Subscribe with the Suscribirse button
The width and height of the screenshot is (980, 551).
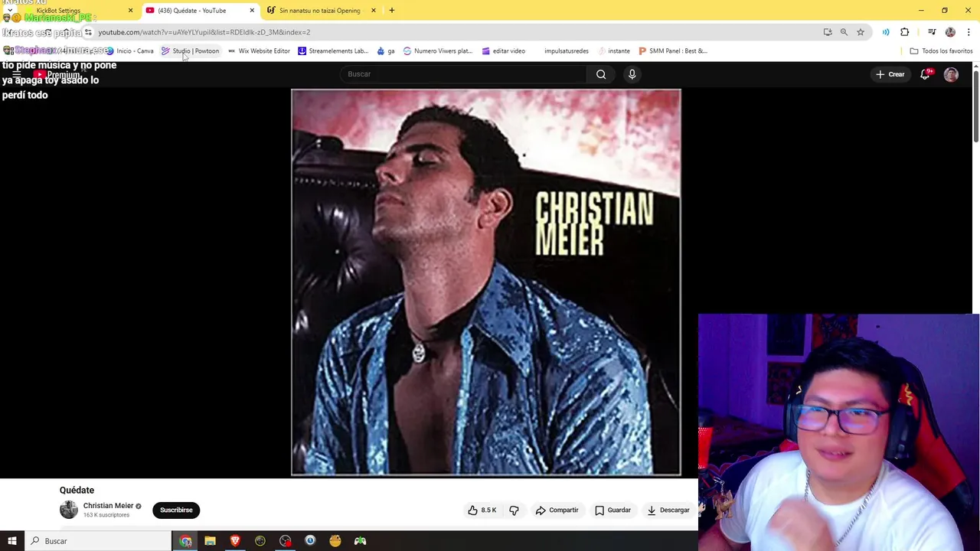click(x=176, y=510)
